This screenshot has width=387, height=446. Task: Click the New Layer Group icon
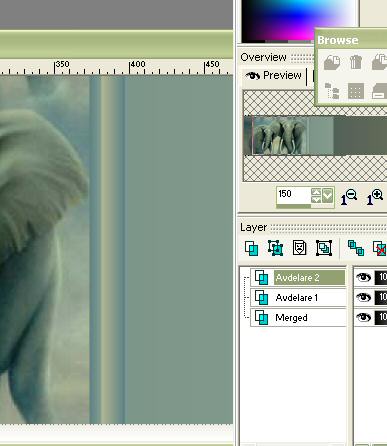click(x=324, y=248)
